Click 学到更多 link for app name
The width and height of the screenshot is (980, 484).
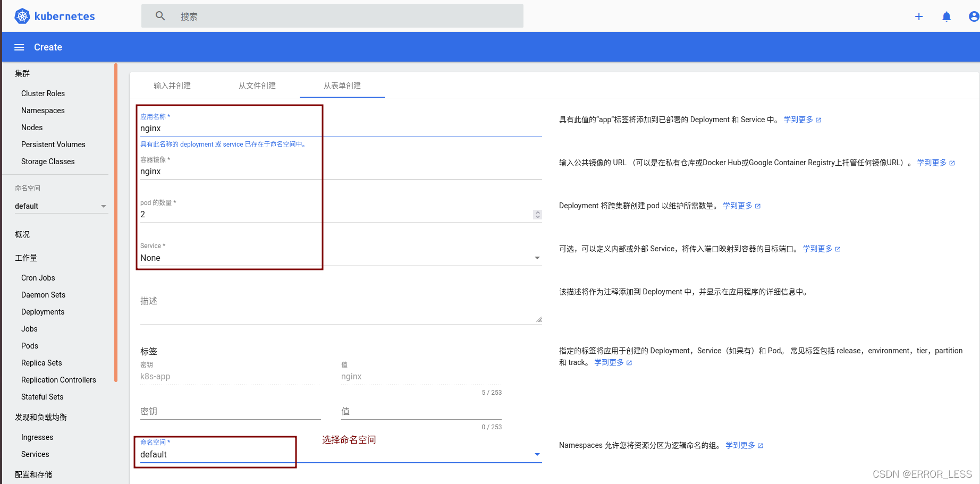tap(798, 120)
